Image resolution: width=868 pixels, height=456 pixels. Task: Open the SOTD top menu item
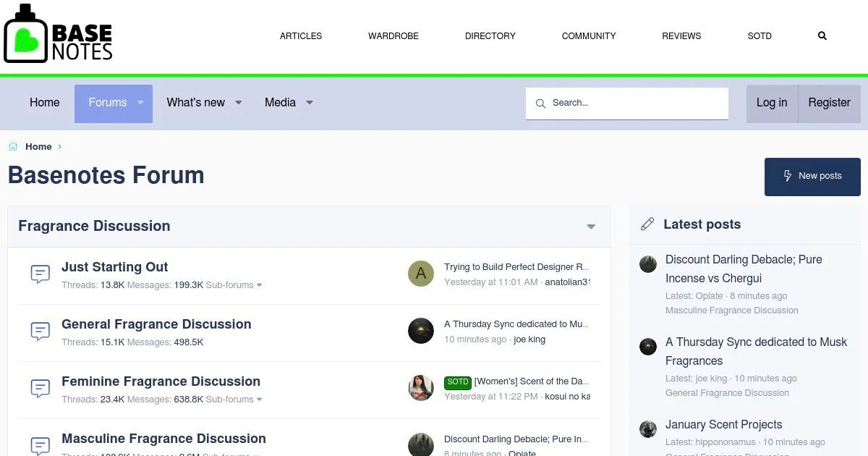(759, 35)
